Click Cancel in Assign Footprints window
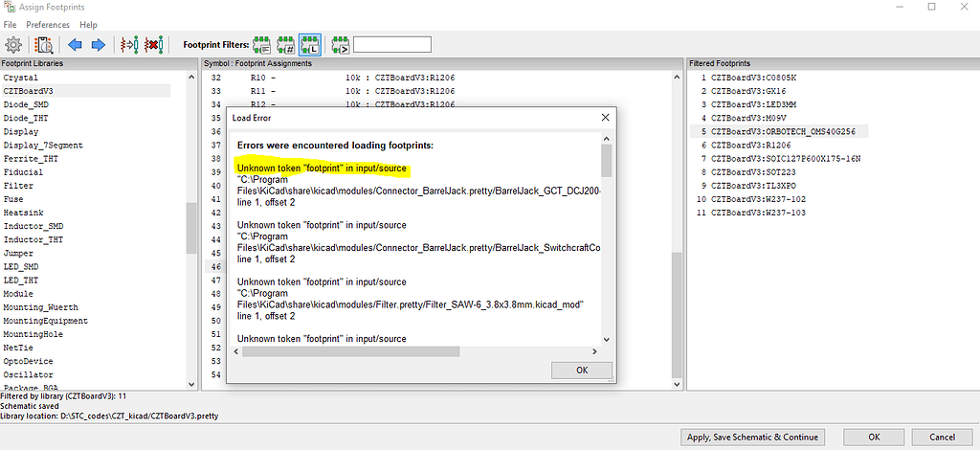Screen dimensions: 980x450 click(x=942, y=437)
